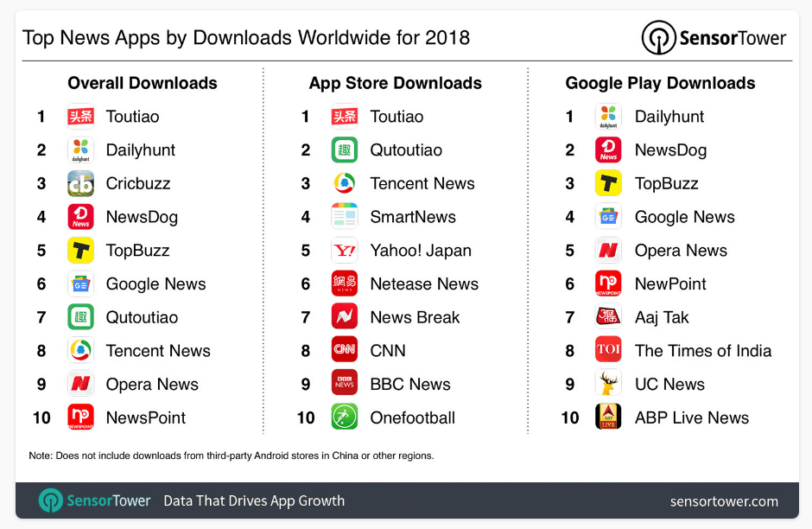Select the News Break app icon
This screenshot has width=812, height=529.
345,317
